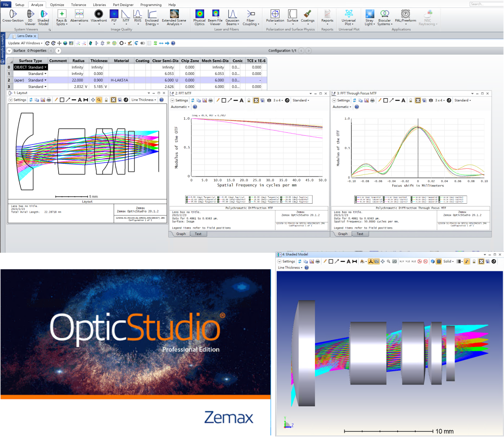This screenshot has height=440, width=504.
Task: Click refresh icon in Layout window
Action: (31, 100)
